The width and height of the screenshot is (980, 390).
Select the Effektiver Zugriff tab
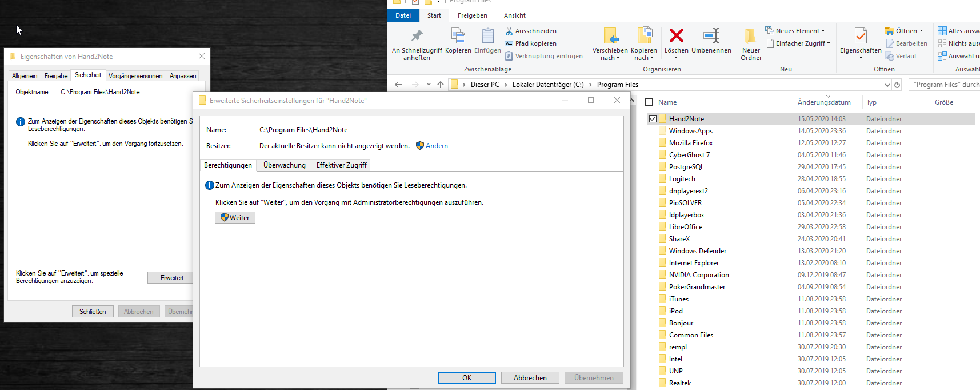coord(342,165)
